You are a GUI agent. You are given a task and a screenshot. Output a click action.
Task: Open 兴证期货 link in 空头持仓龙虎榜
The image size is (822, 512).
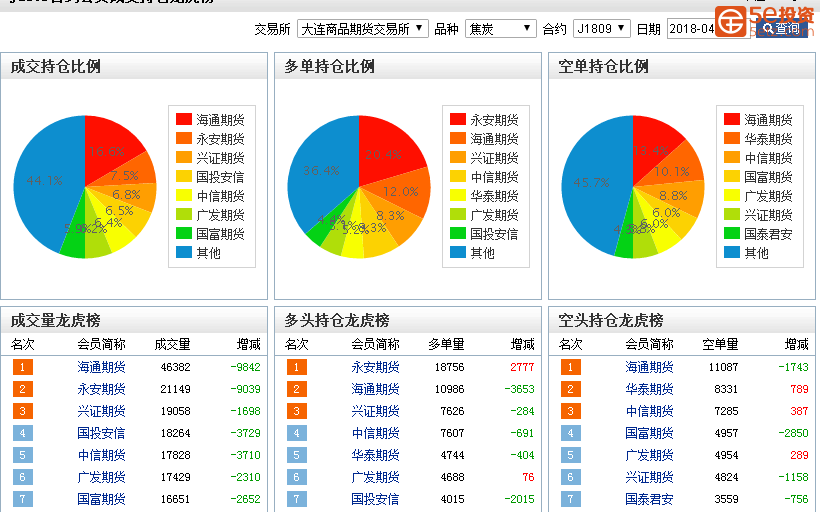coord(650,477)
